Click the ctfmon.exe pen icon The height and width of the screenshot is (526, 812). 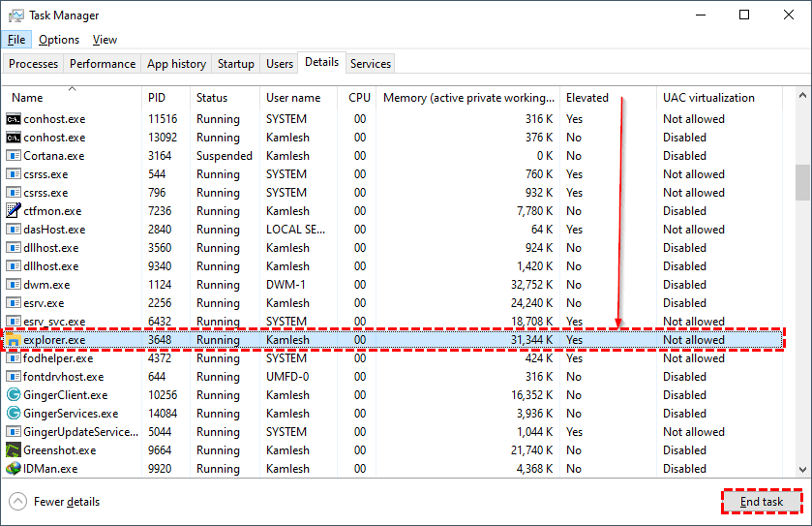point(14,211)
